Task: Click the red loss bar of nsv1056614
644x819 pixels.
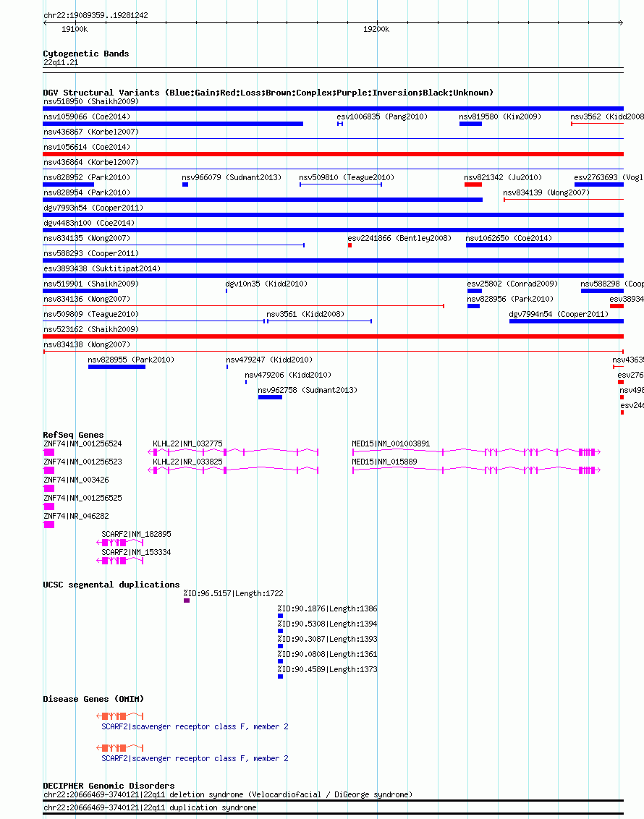Action: point(334,154)
